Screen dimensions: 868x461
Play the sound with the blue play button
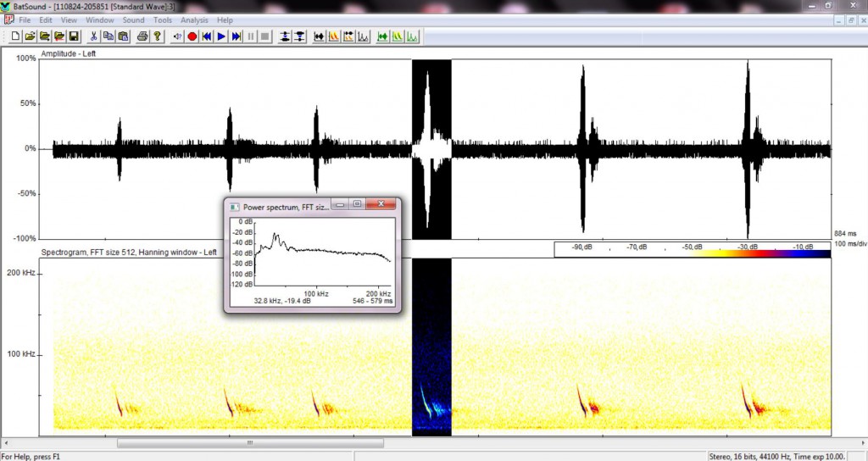[221, 36]
